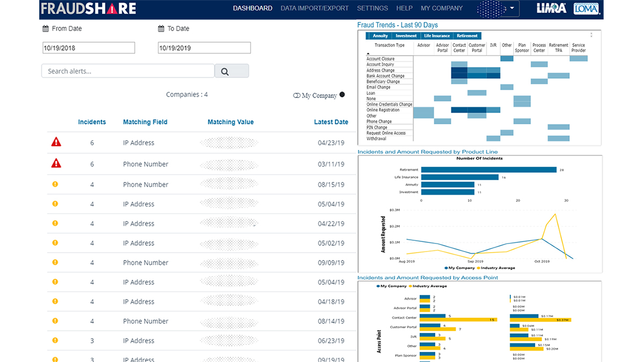Click the To Date calendar icon
This screenshot has height=362, width=644.
[x=161, y=29]
